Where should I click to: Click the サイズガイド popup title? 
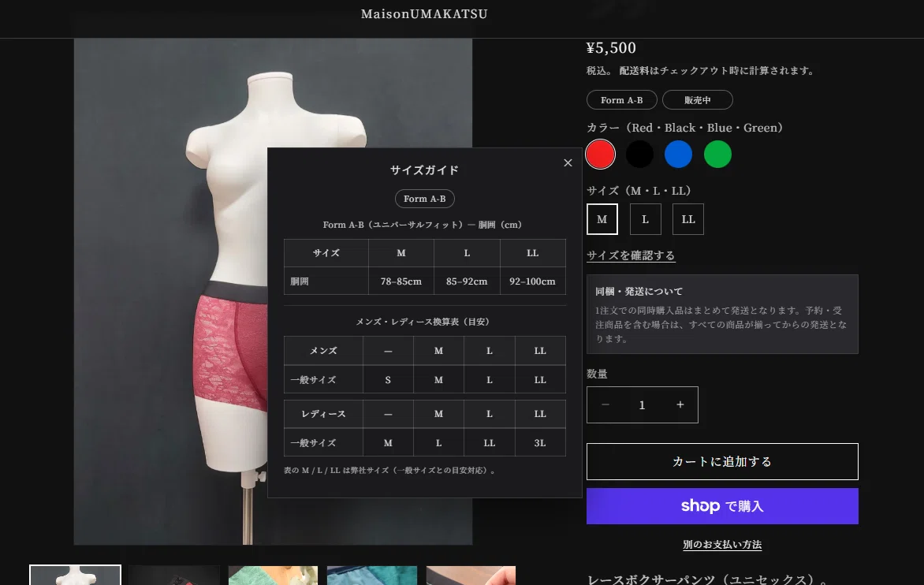click(x=424, y=170)
